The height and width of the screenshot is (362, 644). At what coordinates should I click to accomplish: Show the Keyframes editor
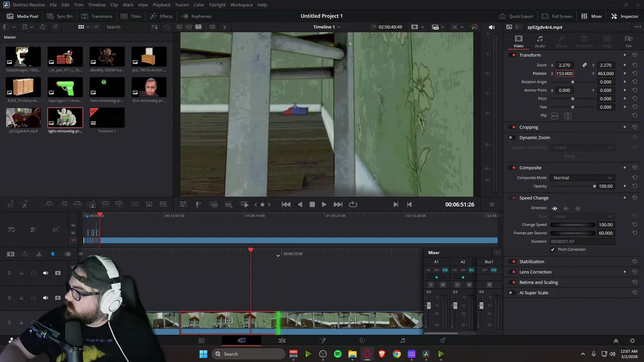(196, 16)
